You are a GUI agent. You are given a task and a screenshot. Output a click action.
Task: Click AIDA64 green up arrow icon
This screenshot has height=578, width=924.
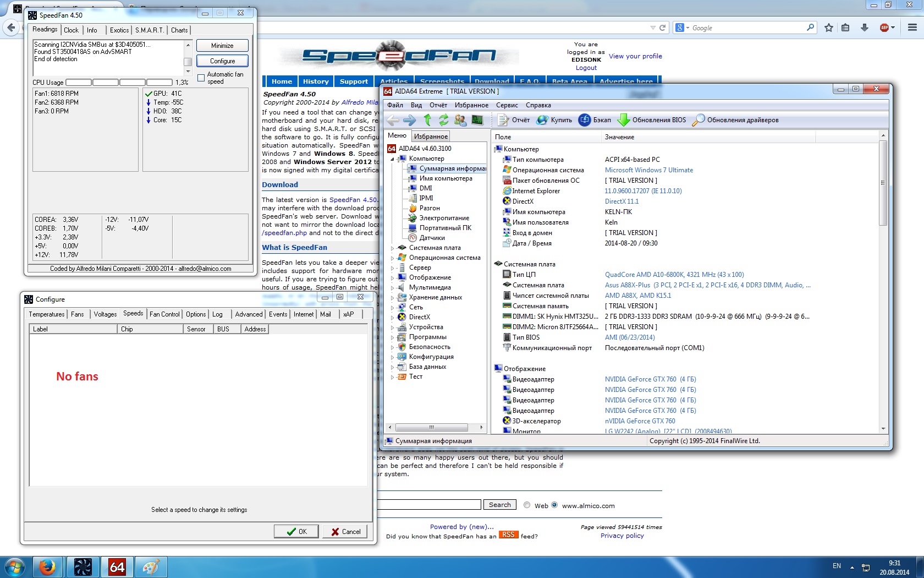(427, 120)
